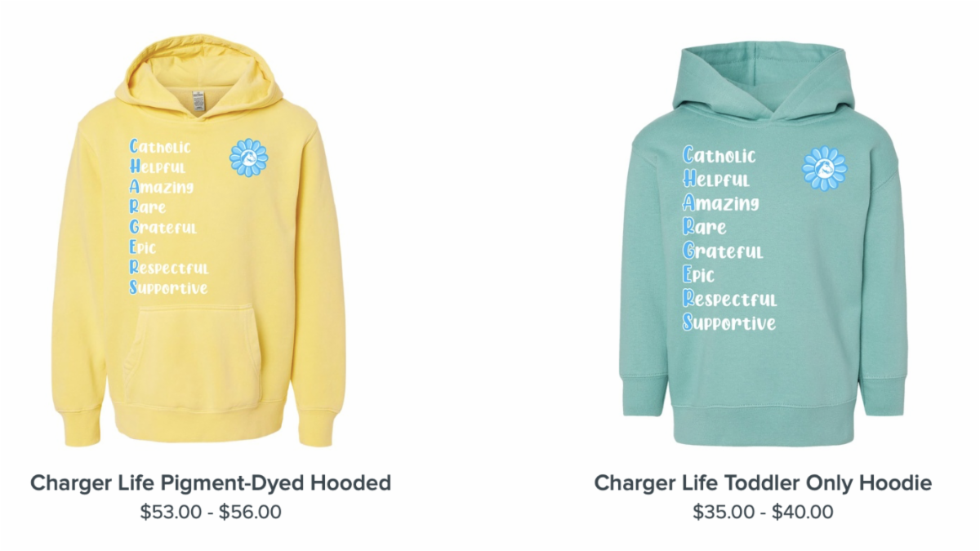Click the $53.00 - $56.00 price text
Screen dimensions: 980x551
coord(211,512)
